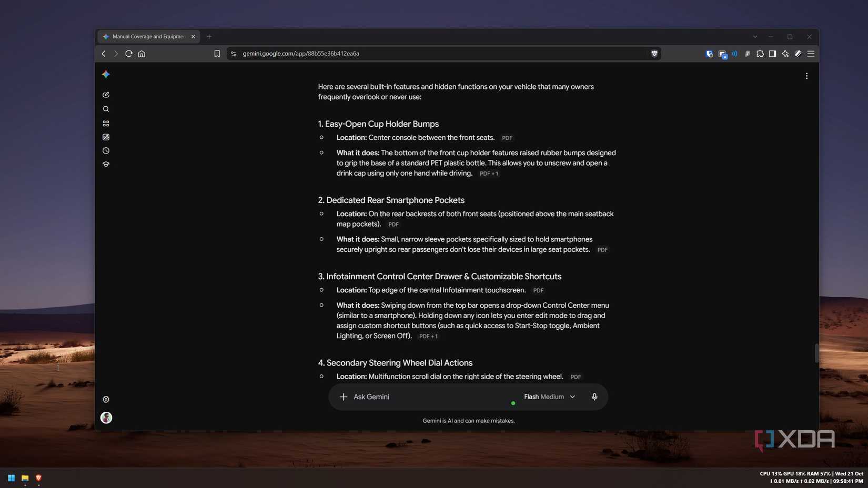Click the PDF citation after large seat pockets
The height and width of the screenshot is (488, 868).
602,250
